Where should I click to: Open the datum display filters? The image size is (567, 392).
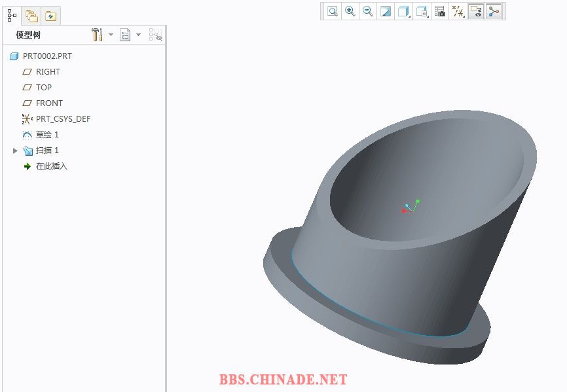(x=458, y=11)
